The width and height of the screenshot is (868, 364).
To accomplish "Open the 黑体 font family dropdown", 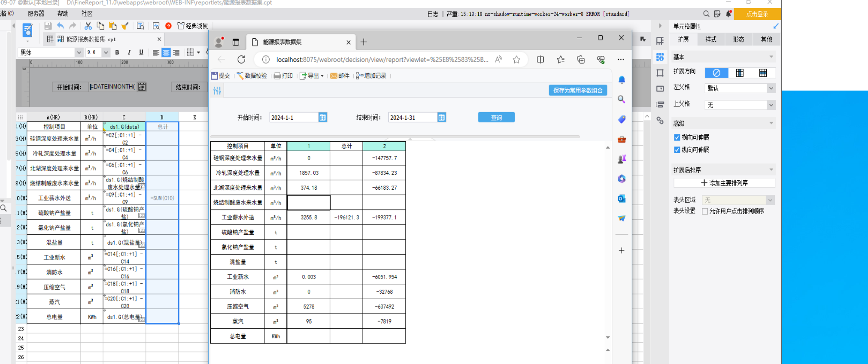I will tap(79, 52).
